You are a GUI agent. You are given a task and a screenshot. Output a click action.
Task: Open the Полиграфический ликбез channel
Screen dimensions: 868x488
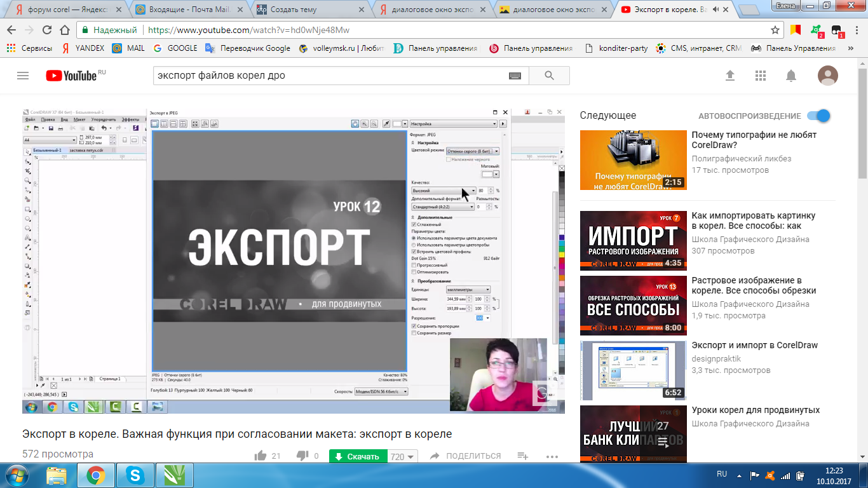tap(742, 158)
